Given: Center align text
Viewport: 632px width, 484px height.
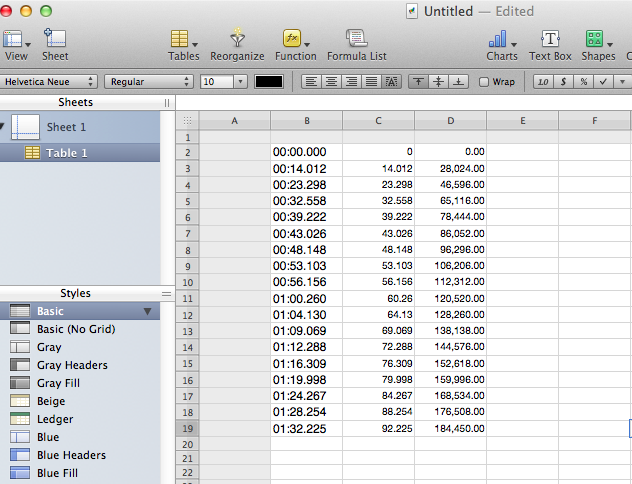Looking at the screenshot, I should point(331,82).
